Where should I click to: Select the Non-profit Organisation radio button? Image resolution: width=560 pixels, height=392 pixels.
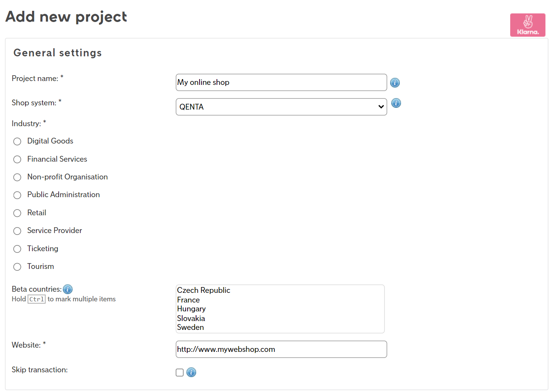17,177
